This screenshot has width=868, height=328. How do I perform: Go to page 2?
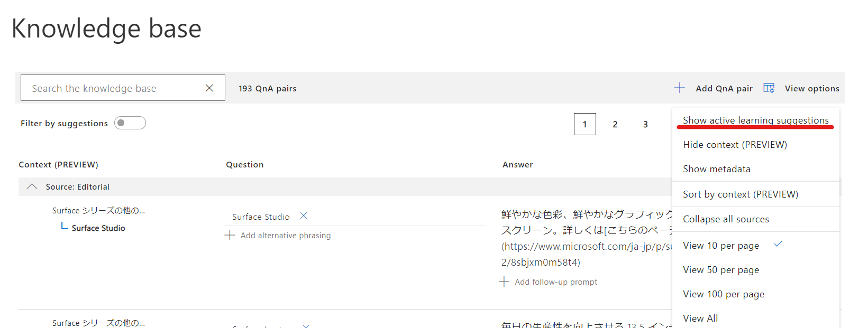point(615,124)
